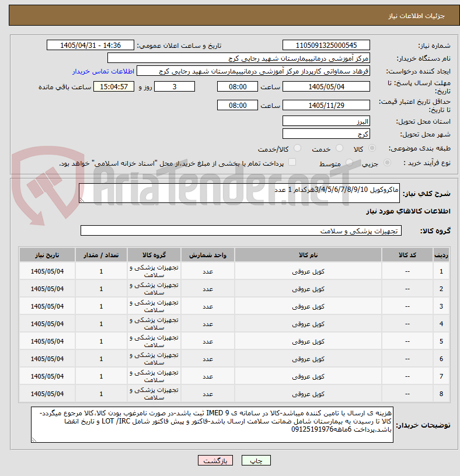Click the response deadline date 1405/05/04 field
Screen dimensions: 460x476
(326, 87)
